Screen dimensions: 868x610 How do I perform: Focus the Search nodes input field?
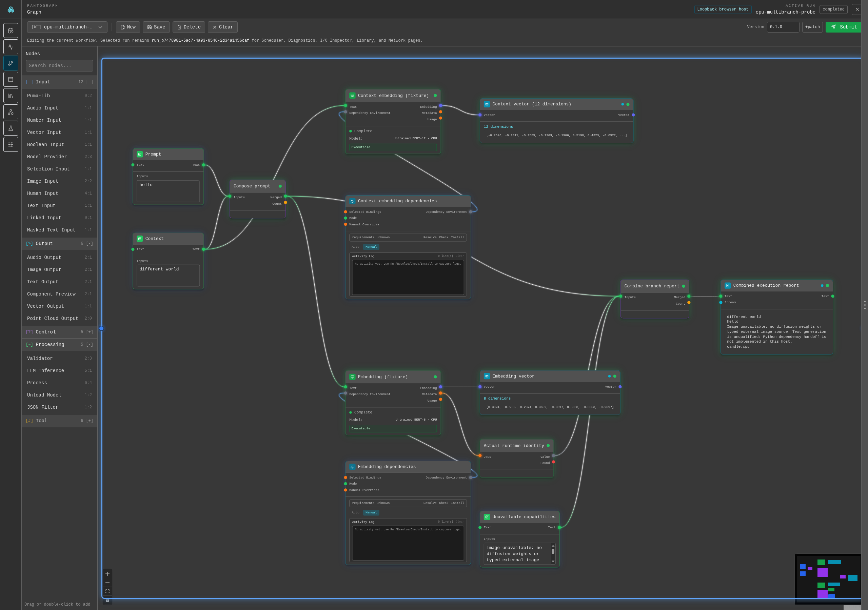[59, 65]
